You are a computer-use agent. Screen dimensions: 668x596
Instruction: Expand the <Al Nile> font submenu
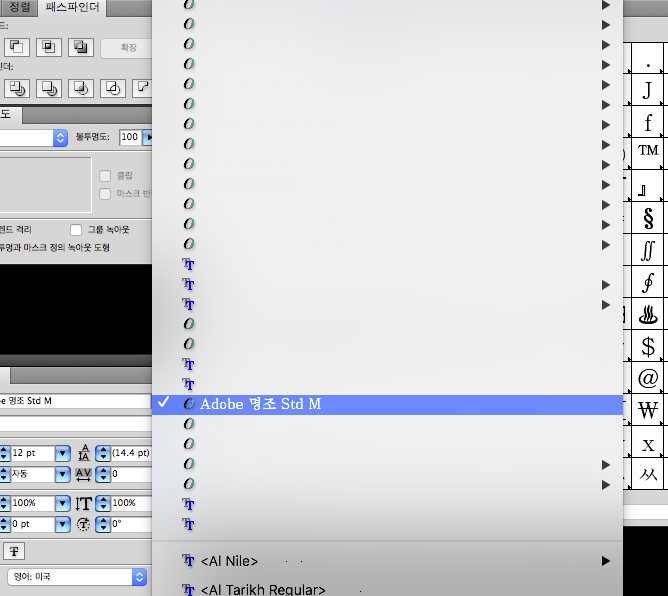click(605, 561)
